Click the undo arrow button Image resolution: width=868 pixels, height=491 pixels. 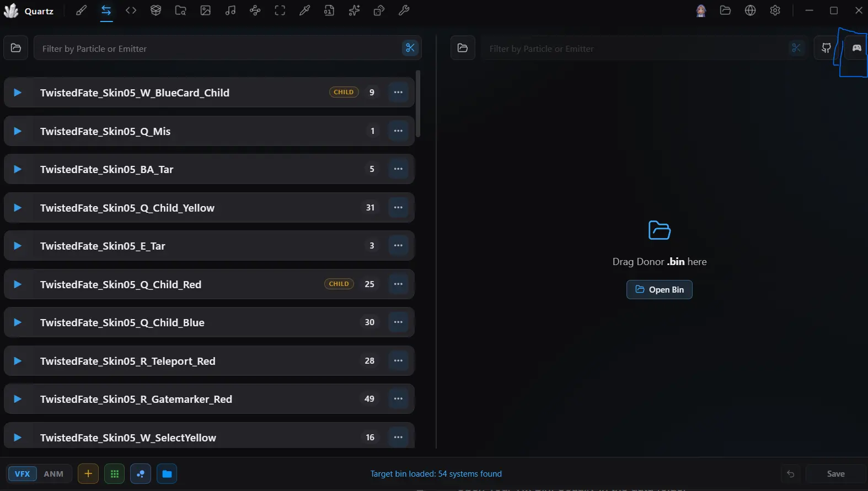[x=790, y=474]
